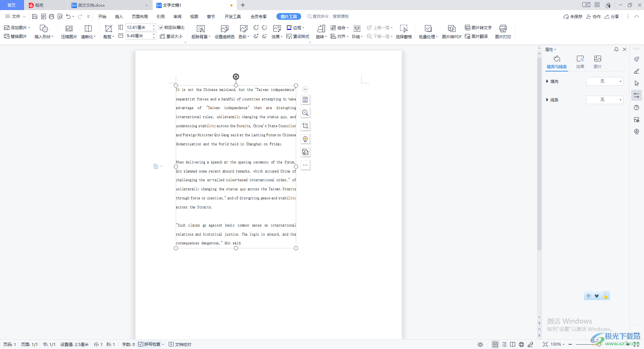Click Set Transparent Color (设置透明色) icon
This screenshot has height=349, width=644.
[x=224, y=32]
